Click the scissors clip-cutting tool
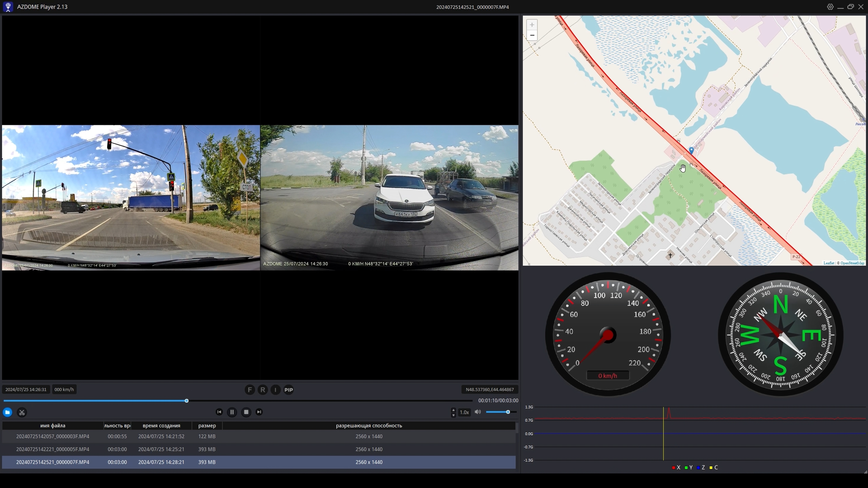Screen dimensions: 868x488 (22, 412)
